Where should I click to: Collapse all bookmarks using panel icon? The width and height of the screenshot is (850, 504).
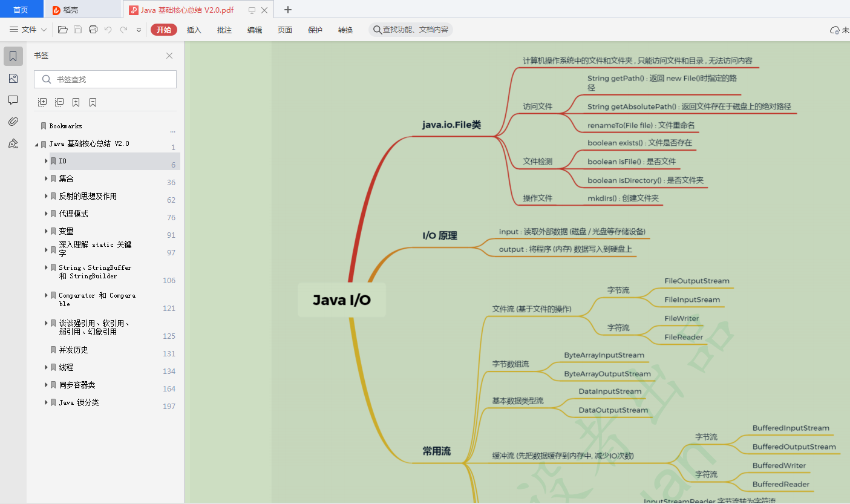coord(59,102)
